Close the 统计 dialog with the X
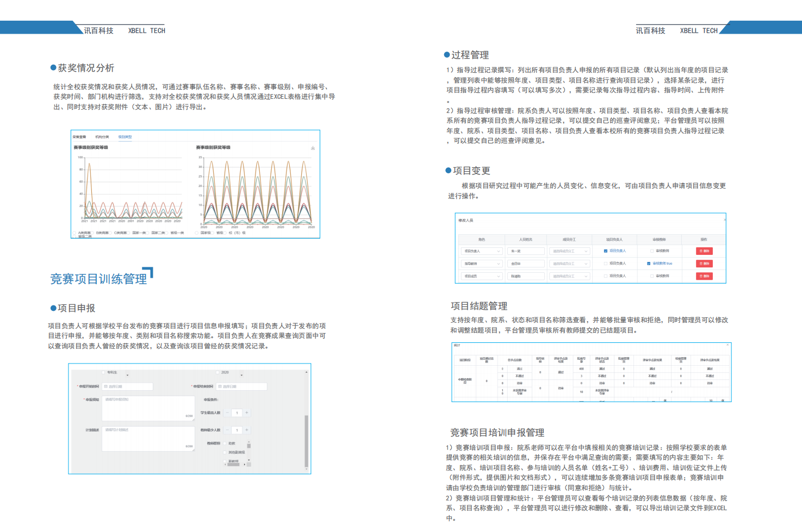802x532 pixels. [x=728, y=345]
